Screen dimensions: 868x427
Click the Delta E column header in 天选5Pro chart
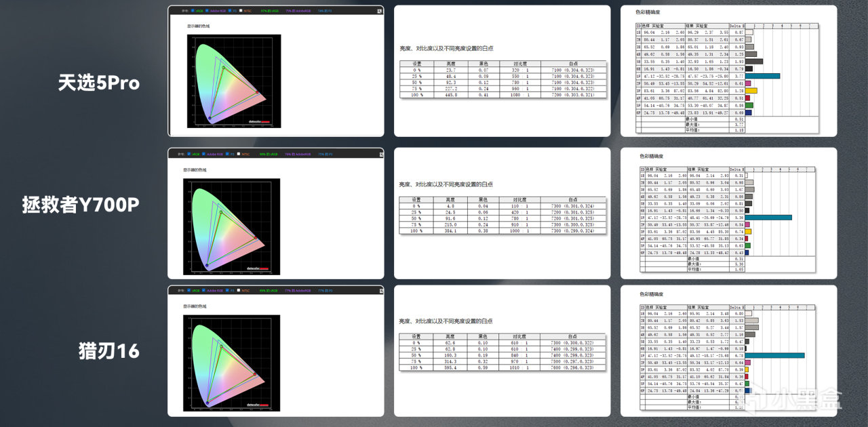click(x=737, y=26)
